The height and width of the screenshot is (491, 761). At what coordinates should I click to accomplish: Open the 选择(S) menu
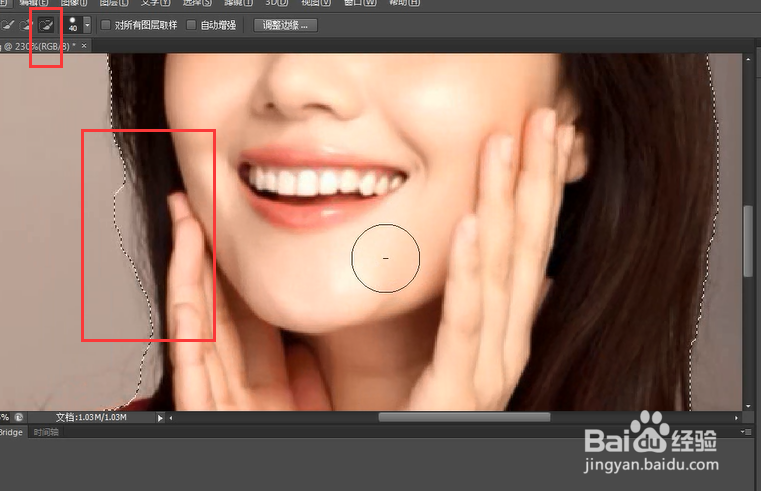pos(197,3)
